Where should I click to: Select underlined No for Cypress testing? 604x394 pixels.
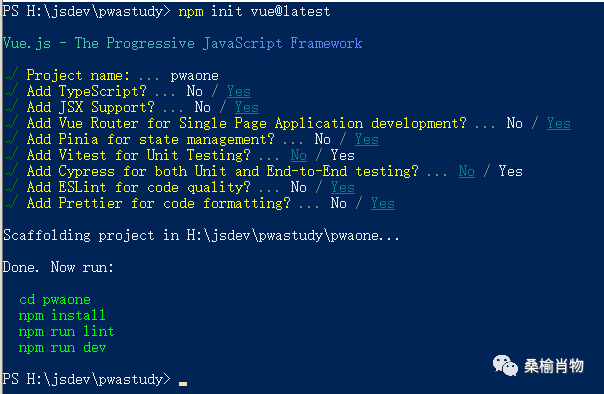pyautogui.click(x=466, y=171)
